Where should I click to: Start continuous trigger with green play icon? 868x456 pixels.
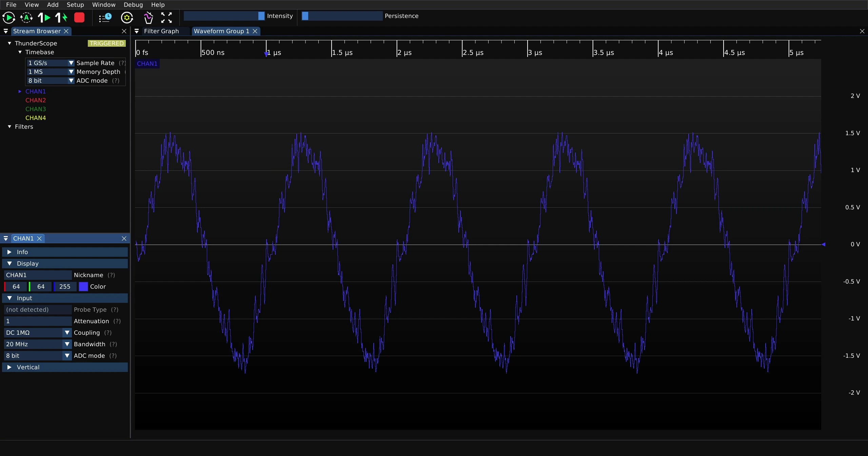9,18
